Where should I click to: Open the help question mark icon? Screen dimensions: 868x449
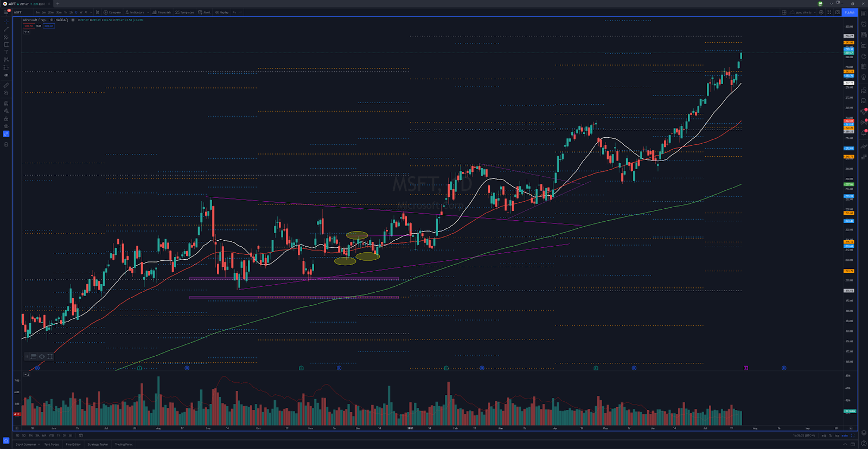point(864,443)
